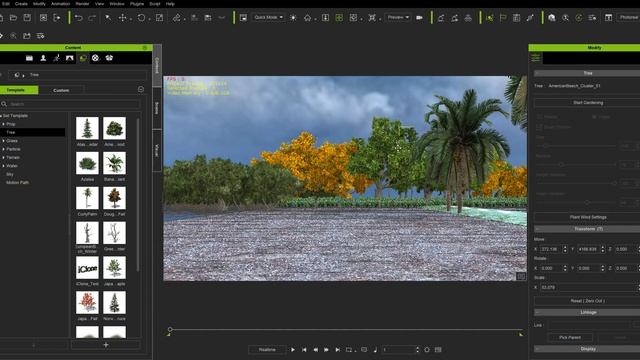Image resolution: width=640 pixels, height=360 pixels.
Task: Undo the last action
Action: 79,18
